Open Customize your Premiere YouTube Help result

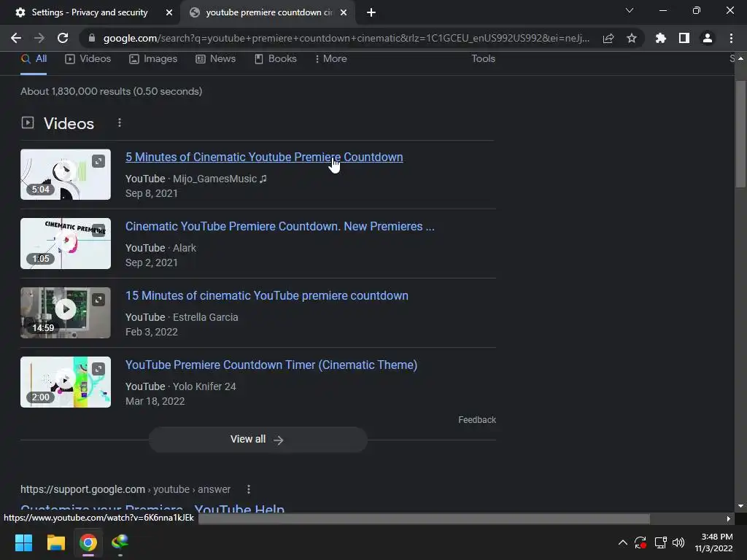point(152,508)
